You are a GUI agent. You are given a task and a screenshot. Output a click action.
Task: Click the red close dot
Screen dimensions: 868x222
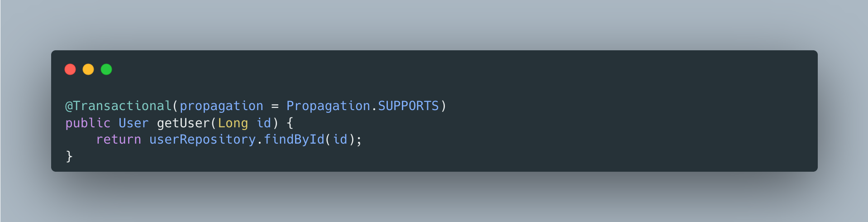70,69
